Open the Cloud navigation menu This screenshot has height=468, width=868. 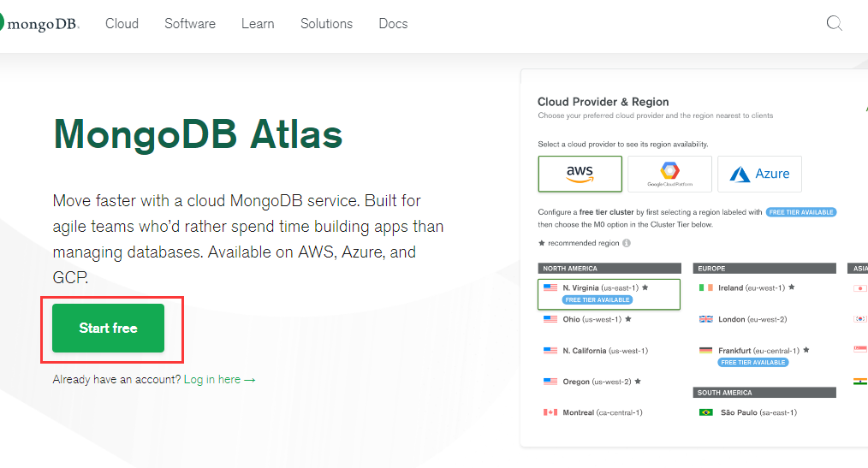(x=122, y=24)
